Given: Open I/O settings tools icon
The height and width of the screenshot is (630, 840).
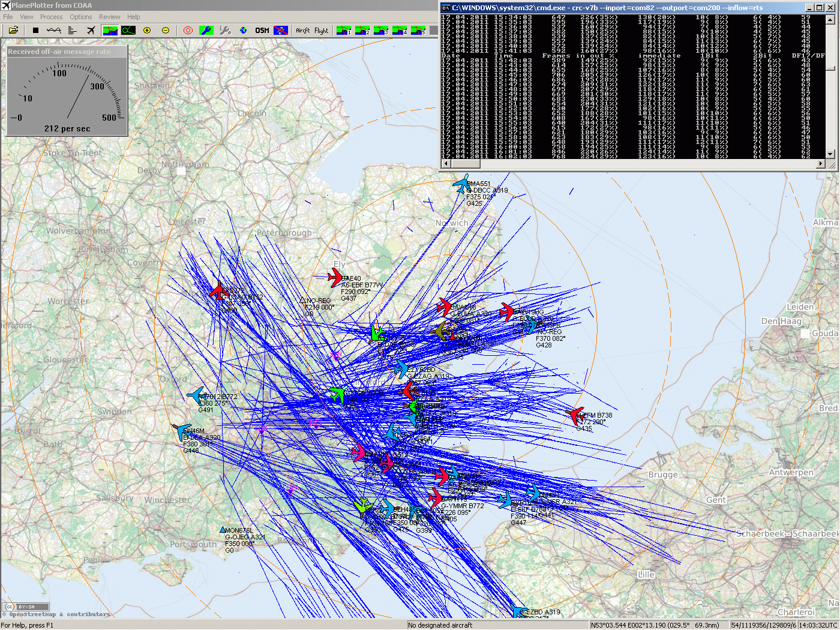Looking at the screenshot, I should 225,30.
